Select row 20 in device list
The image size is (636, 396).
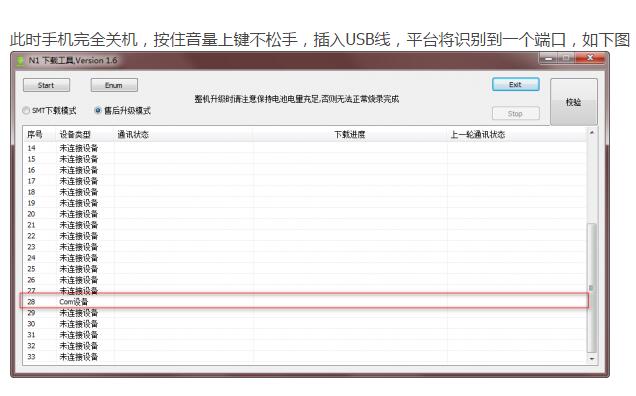coord(304,214)
